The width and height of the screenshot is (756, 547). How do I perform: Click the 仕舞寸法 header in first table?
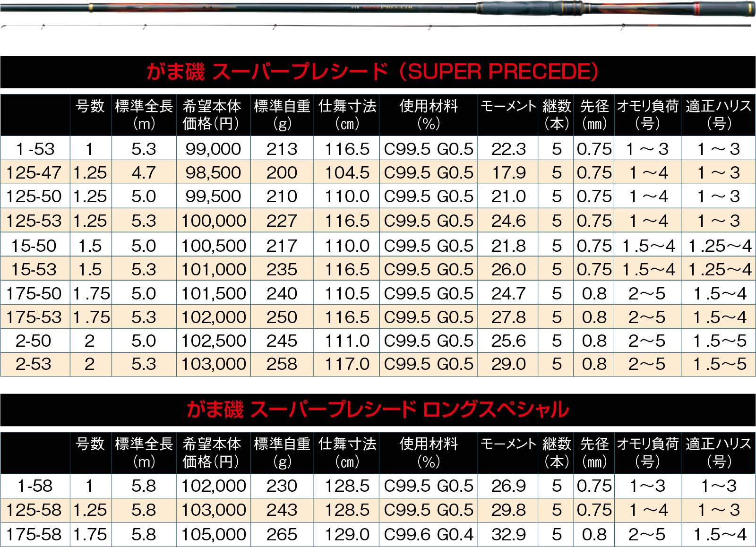coord(347,115)
